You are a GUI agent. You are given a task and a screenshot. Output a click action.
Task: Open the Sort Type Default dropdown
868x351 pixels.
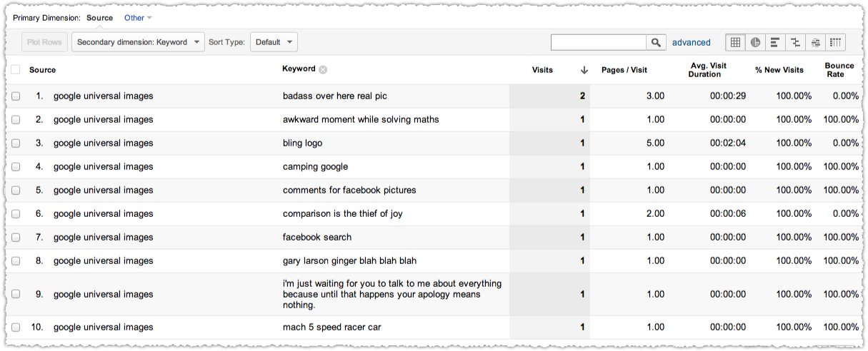tap(274, 42)
